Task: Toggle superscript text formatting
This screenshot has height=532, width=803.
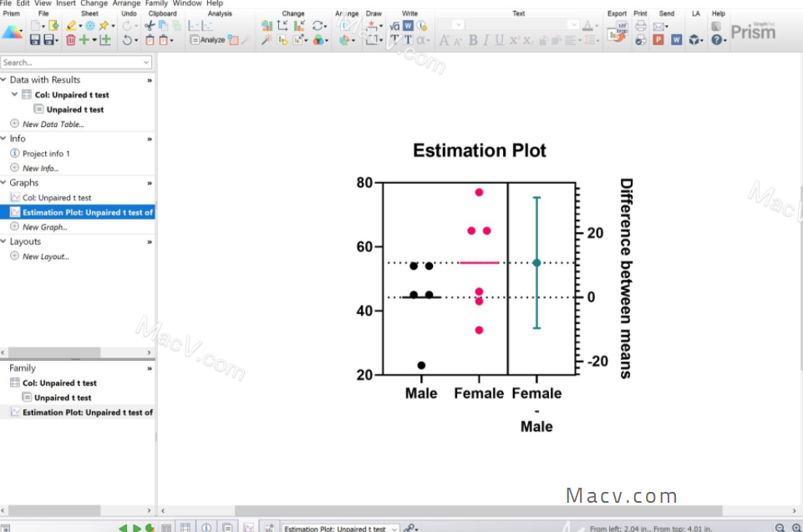Action: (x=514, y=40)
